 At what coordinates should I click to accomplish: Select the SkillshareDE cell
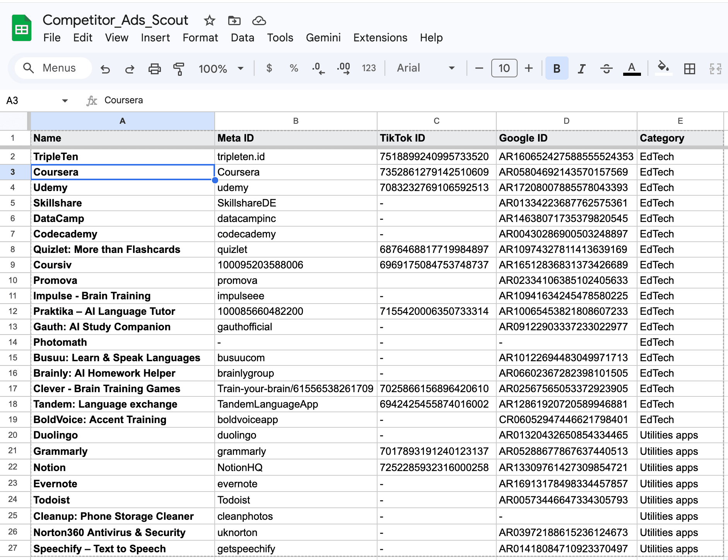click(296, 203)
